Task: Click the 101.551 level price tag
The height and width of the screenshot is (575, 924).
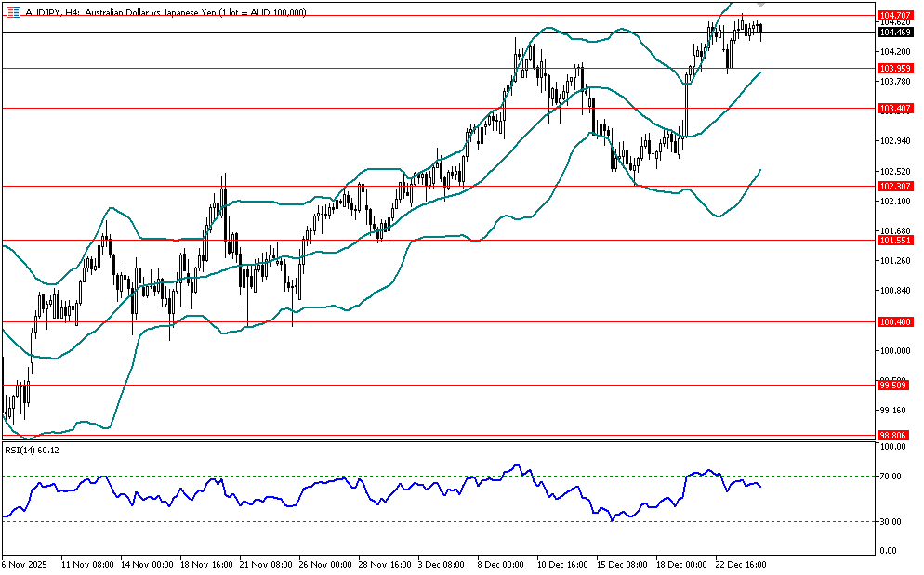Action: (893, 241)
